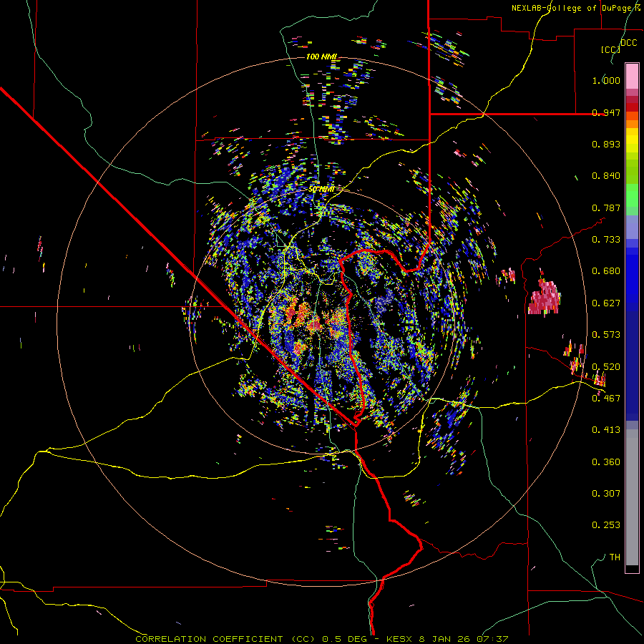The image size is (644, 644).
Task: Click the 0.680 scale value
Action: pyautogui.click(x=606, y=270)
